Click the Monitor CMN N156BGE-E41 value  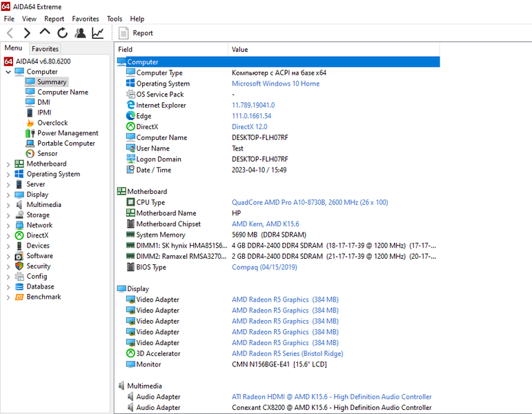pyautogui.click(x=279, y=364)
